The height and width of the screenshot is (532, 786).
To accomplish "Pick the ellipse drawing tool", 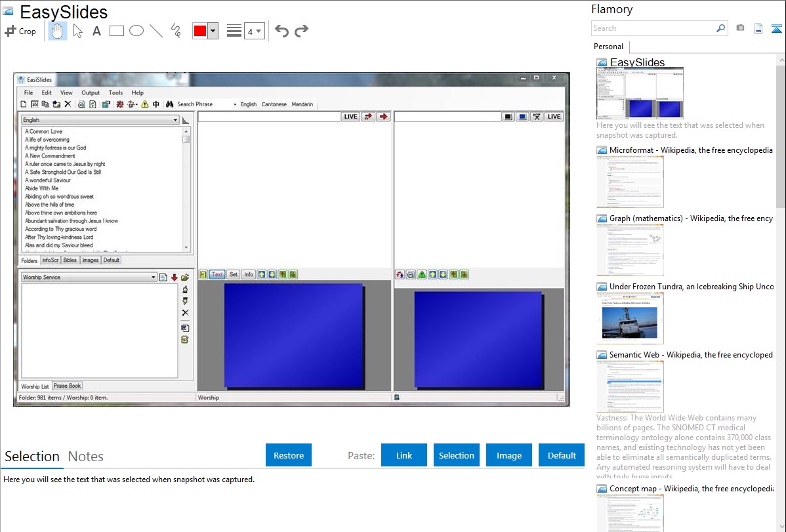I will pyautogui.click(x=136, y=31).
